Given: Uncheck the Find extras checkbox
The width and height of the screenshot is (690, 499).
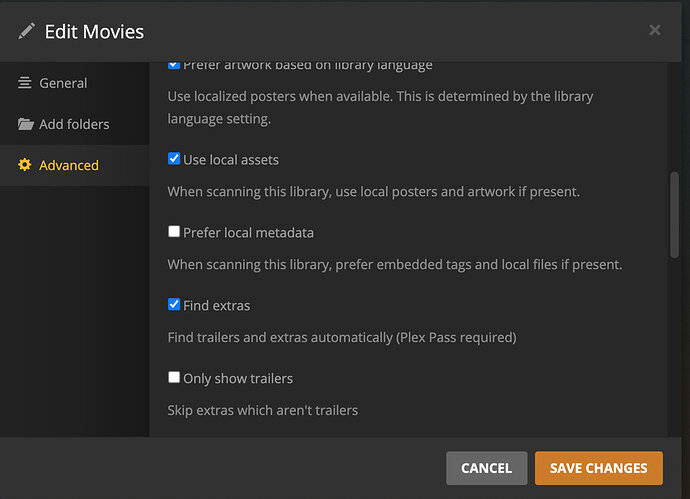Looking at the screenshot, I should point(174,305).
